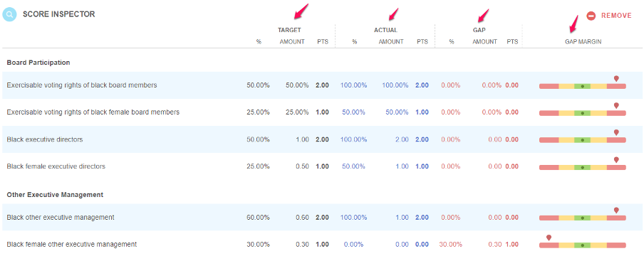Click gap margin bar for Black executive directors
Screen dimensions: 644x266
pos(583,140)
